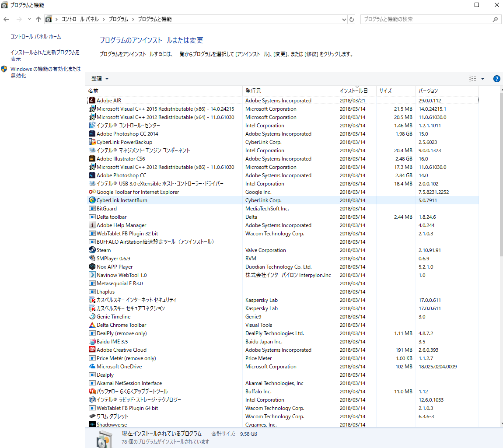Image resolution: width=503 pixels, height=448 pixels.
Task: Click the Adobe Creative Cloud icon
Action: click(x=92, y=350)
